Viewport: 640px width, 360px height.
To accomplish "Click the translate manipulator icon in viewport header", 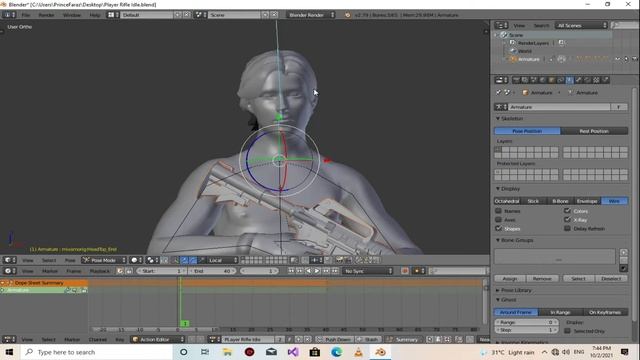I will click(184, 260).
